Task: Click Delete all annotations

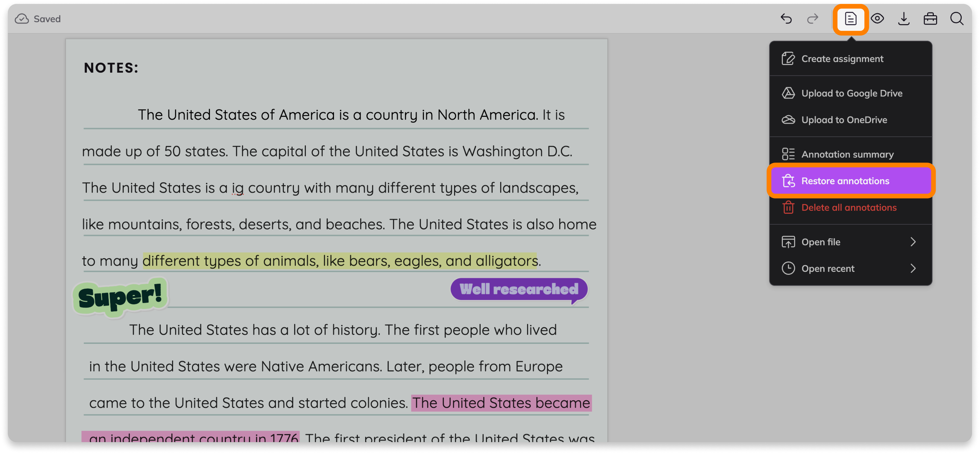Action: pos(850,207)
